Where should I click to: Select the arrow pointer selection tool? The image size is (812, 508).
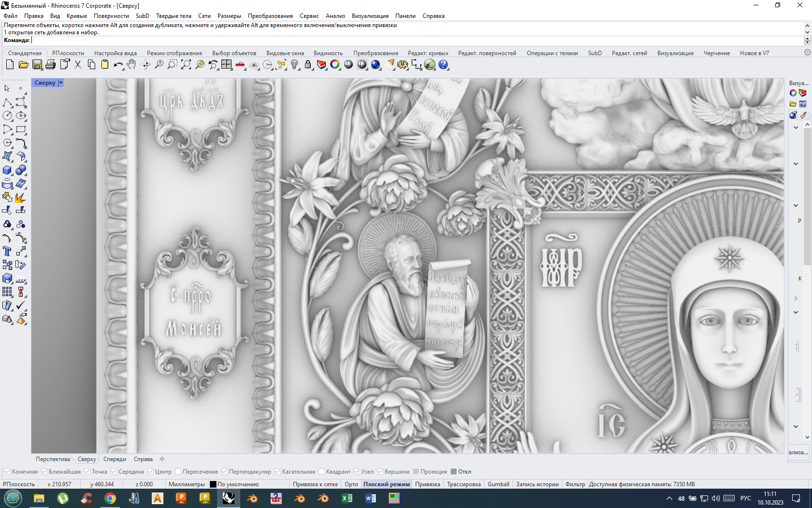coord(7,89)
